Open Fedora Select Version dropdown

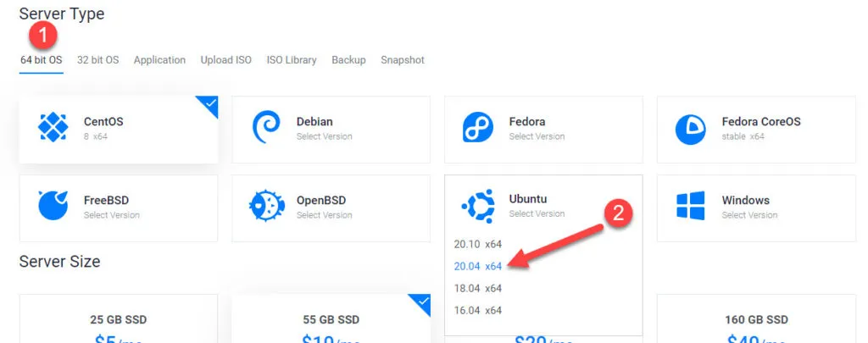coord(537,136)
